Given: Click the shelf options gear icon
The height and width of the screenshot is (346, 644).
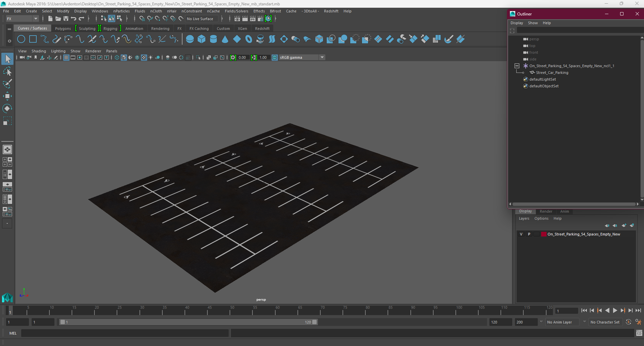Looking at the screenshot, I should click(x=9, y=41).
